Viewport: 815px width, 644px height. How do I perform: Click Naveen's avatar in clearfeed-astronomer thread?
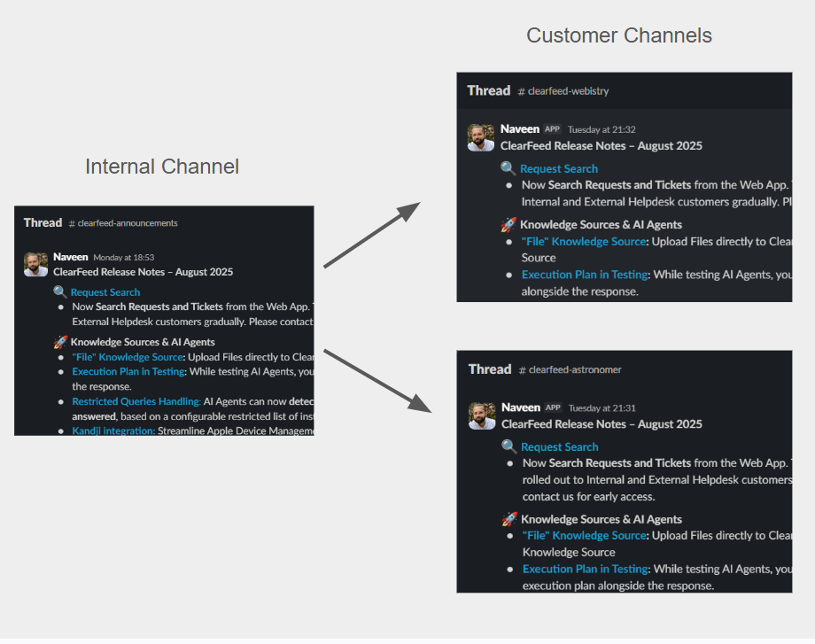click(482, 416)
